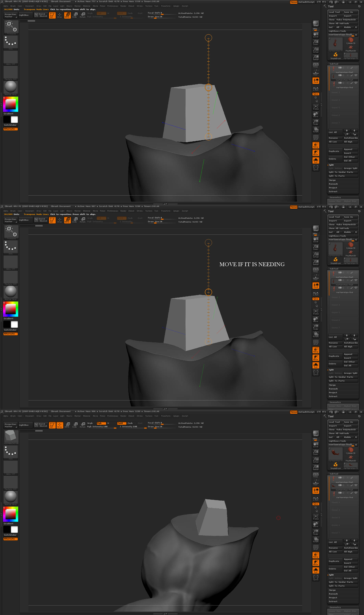This screenshot has width=364, height=615.
Task: Click Frame icon in top screenshot right shelf
Action: click(x=316, y=107)
